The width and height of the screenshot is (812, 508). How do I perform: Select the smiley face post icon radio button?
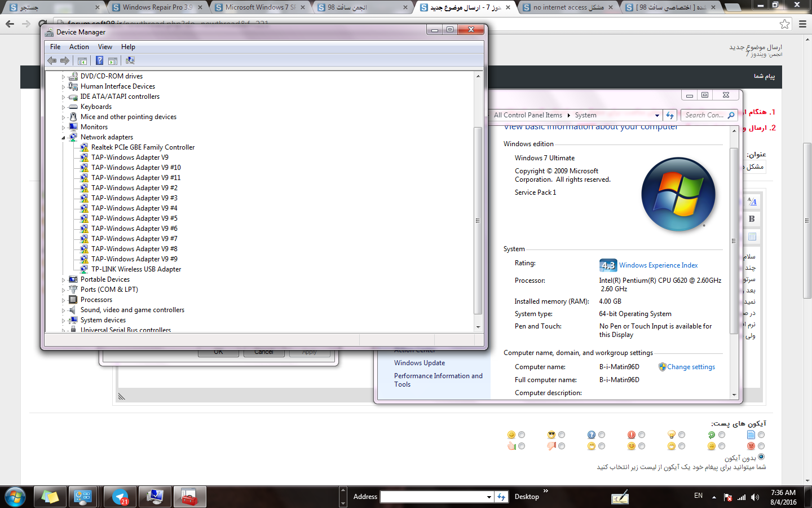coord(522,435)
